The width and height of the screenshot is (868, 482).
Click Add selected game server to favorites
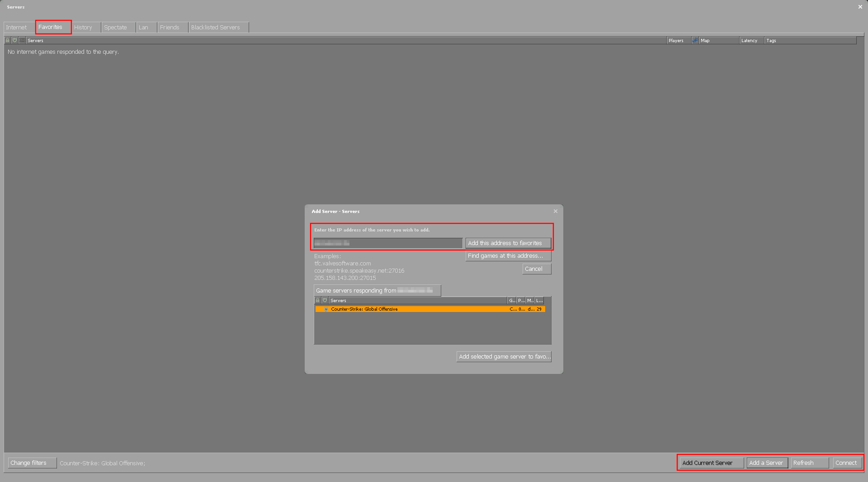[x=504, y=357]
